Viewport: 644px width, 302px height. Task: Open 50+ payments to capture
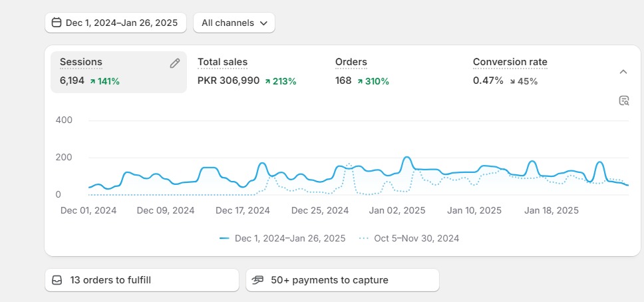tap(342, 280)
